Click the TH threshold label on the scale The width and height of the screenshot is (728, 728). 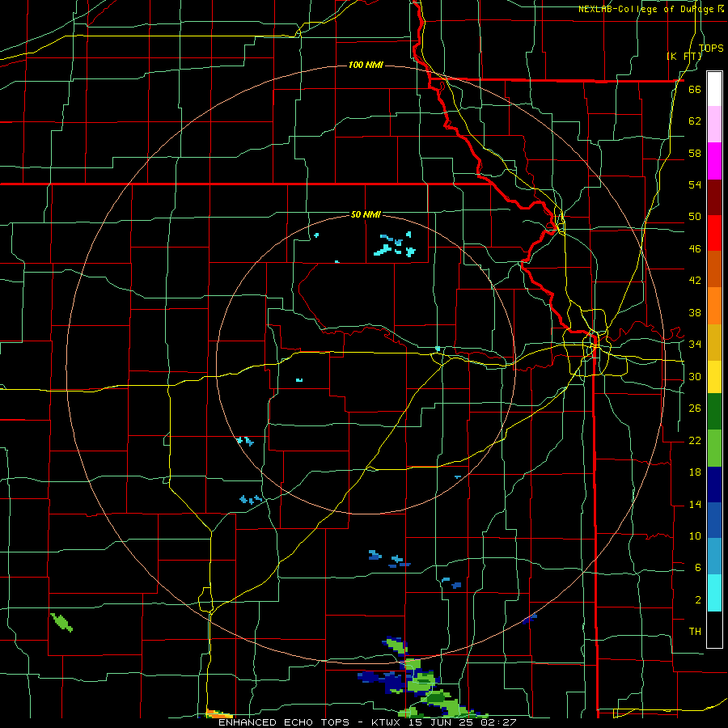click(695, 632)
